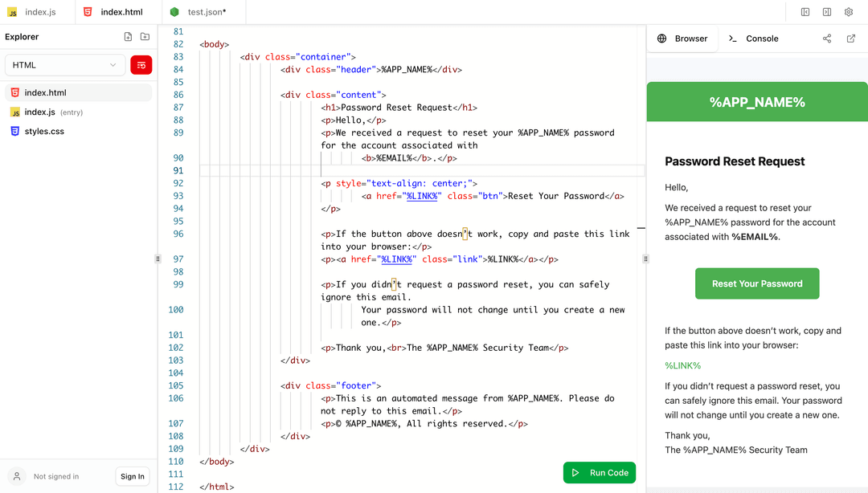This screenshot has height=493, width=868.
Task: Toggle the right preview panel
Action: (827, 12)
